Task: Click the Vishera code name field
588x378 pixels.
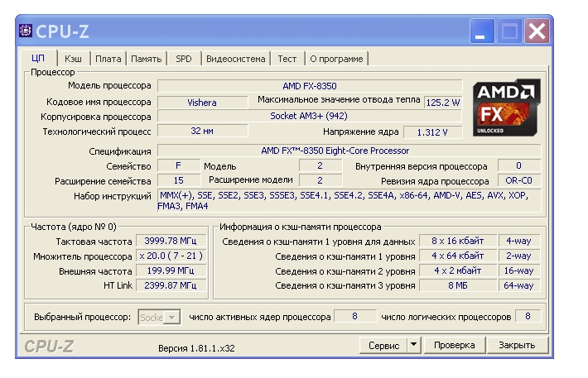Action: 201,103
